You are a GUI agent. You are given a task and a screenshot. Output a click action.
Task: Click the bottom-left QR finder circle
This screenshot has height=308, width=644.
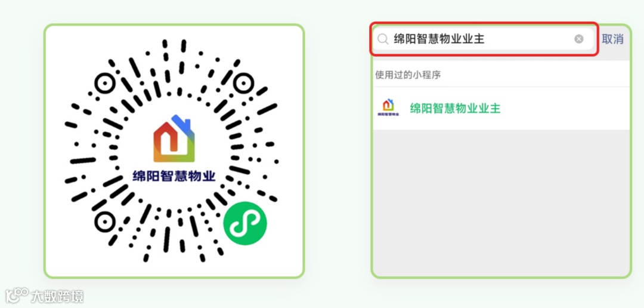pos(104,223)
